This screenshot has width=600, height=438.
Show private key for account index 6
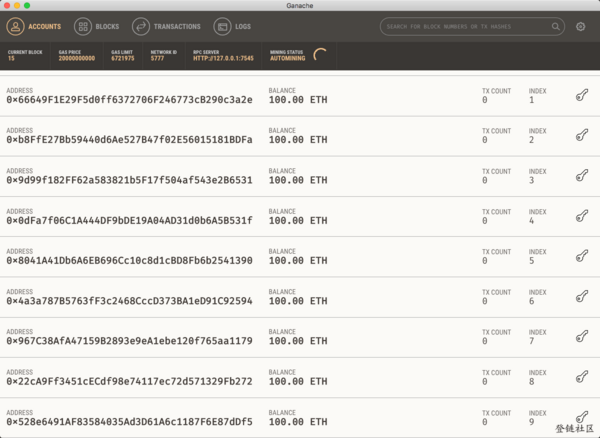tap(582, 296)
